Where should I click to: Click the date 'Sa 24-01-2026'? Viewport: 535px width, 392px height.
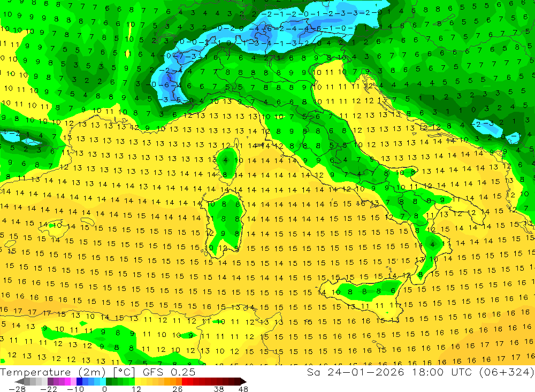point(355,372)
